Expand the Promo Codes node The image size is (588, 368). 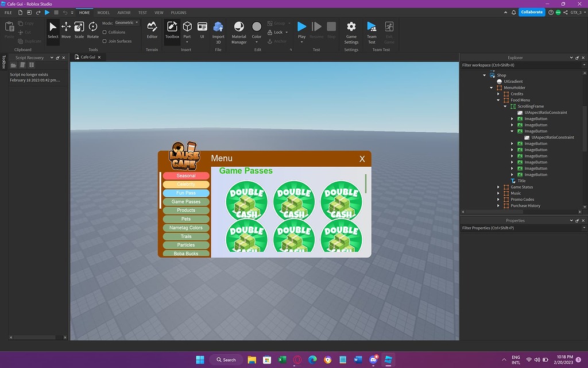(498, 200)
